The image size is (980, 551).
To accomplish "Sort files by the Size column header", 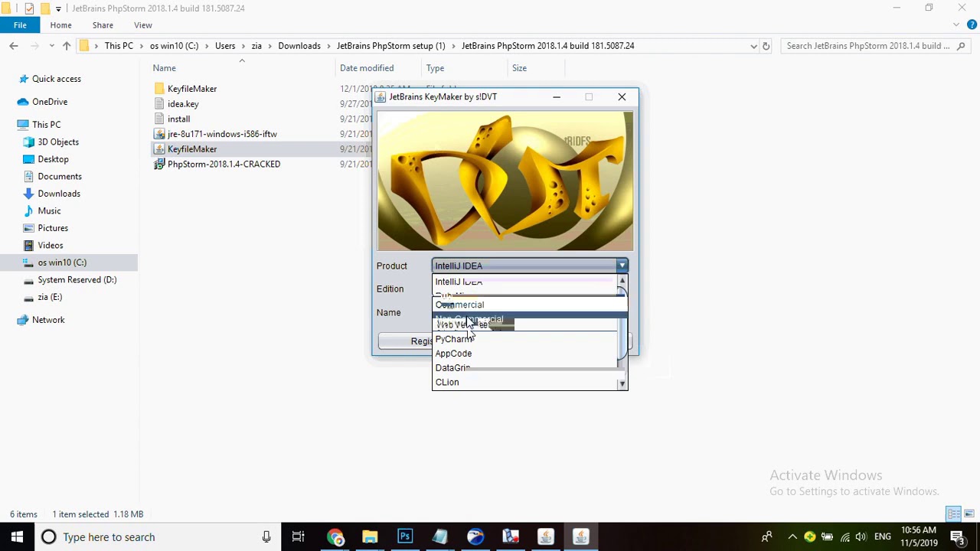I will (519, 68).
